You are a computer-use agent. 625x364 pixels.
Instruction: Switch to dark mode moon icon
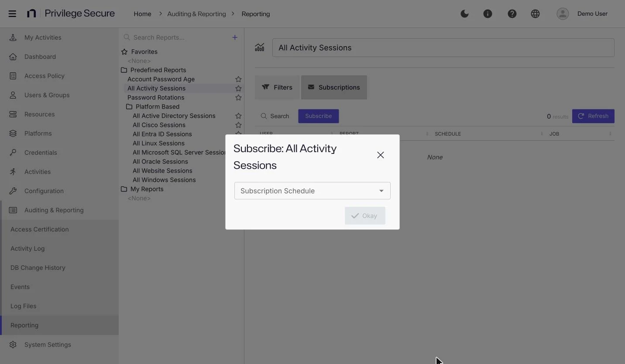(464, 14)
